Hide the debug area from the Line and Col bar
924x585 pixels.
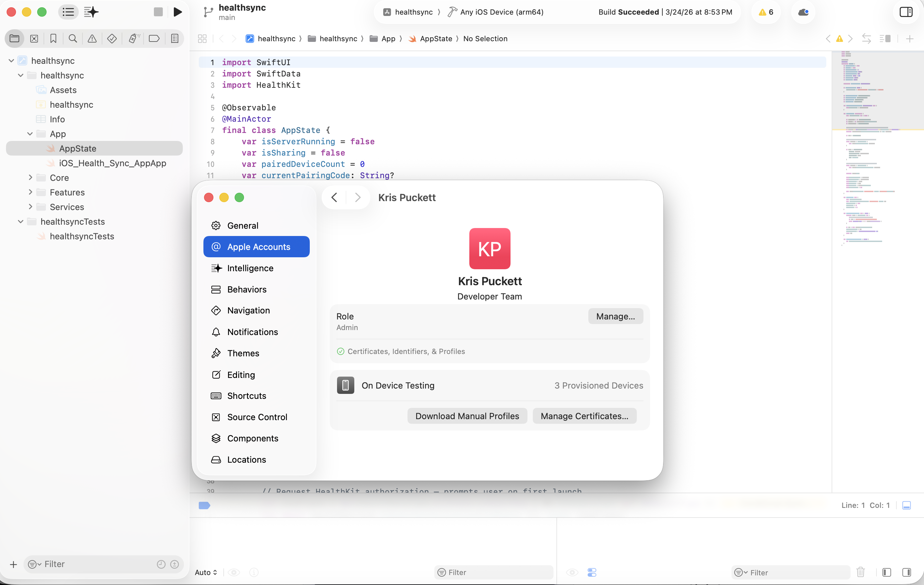[906, 505]
